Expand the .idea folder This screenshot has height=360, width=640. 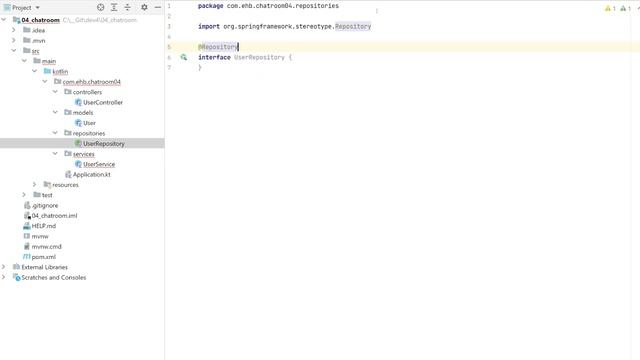14,30
